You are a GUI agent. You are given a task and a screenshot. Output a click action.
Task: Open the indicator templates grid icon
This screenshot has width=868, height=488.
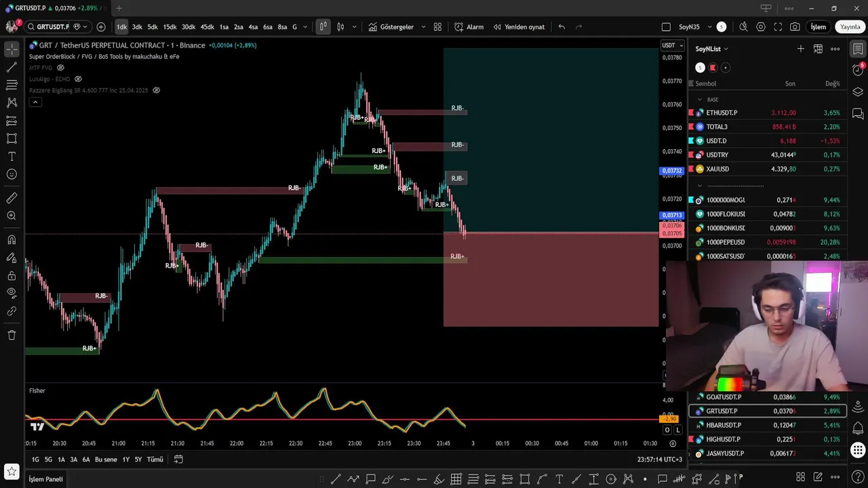tap(437, 27)
